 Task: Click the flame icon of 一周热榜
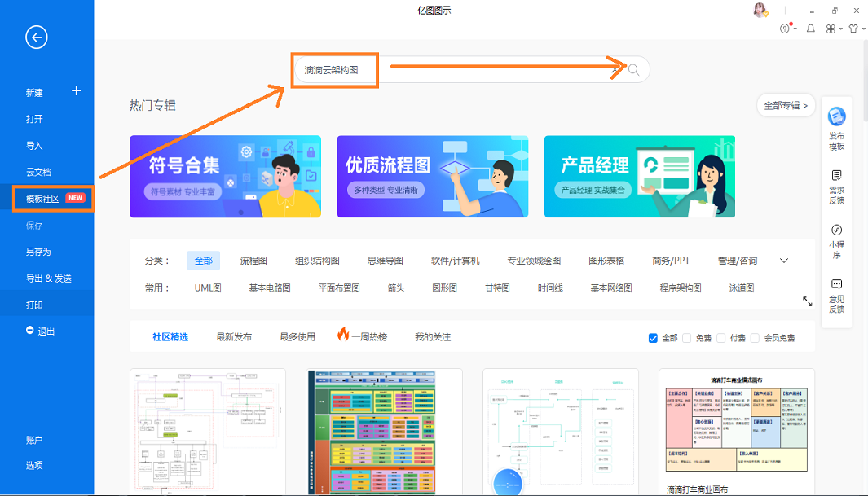pyautogui.click(x=343, y=334)
